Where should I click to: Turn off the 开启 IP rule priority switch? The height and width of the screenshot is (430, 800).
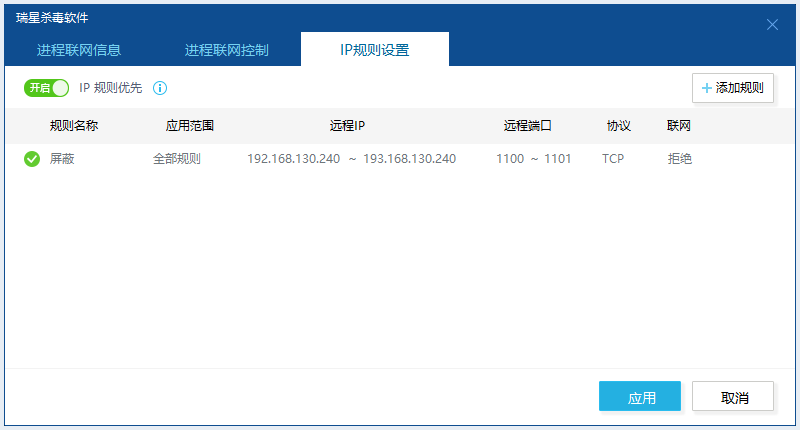coord(46,88)
